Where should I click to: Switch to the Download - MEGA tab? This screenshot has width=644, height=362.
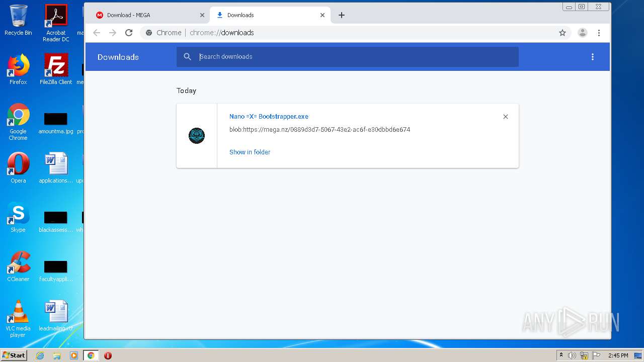[148, 15]
